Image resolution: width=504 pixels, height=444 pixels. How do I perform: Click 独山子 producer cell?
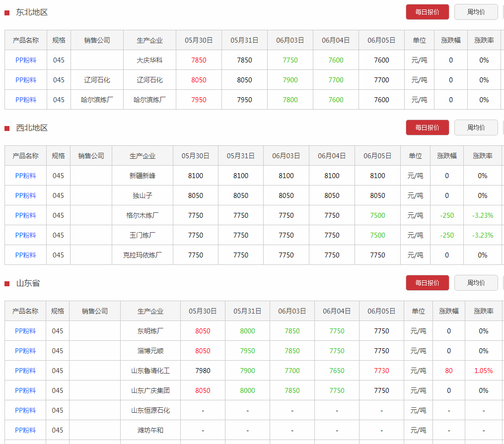143,195
